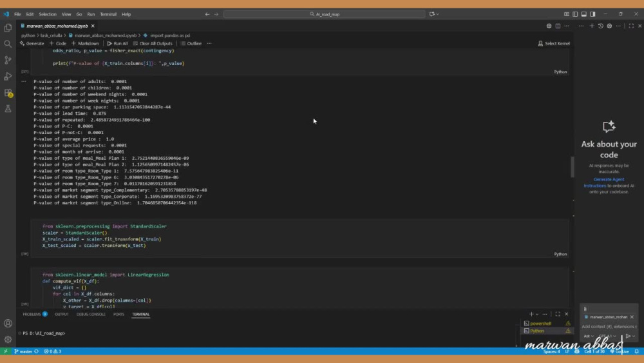The height and width of the screenshot is (363, 644).
Task: Open the Ask chat mode dropdown
Action: click(589, 337)
